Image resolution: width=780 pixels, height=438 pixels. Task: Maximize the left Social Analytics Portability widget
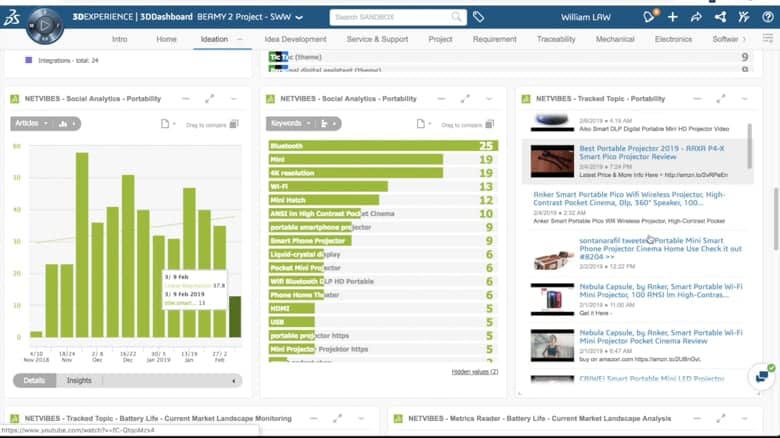coord(209,99)
